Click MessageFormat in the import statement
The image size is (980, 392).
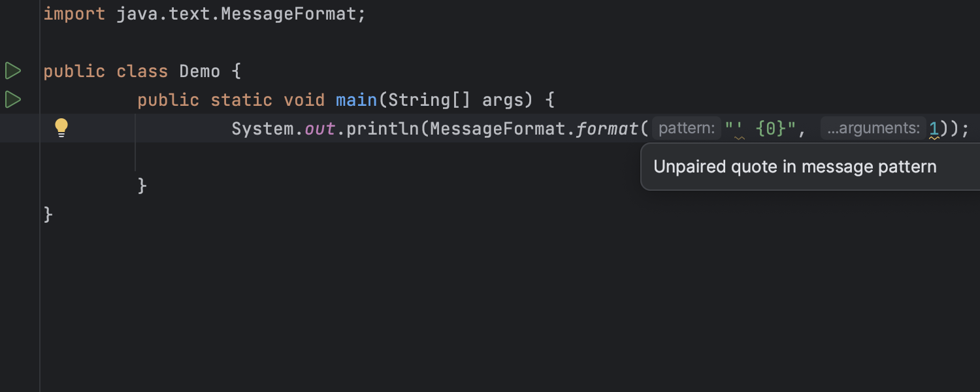pos(288,14)
